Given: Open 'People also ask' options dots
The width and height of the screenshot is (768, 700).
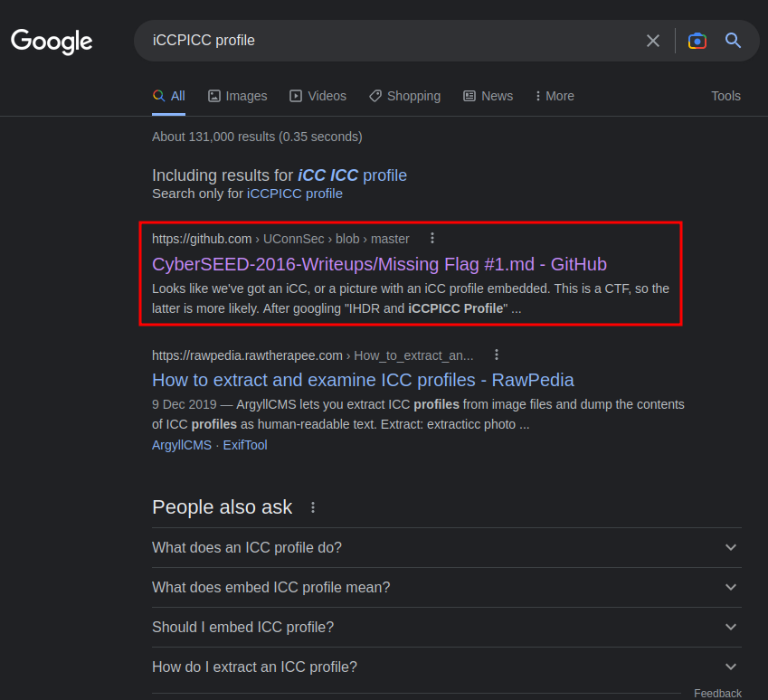Looking at the screenshot, I should [313, 507].
